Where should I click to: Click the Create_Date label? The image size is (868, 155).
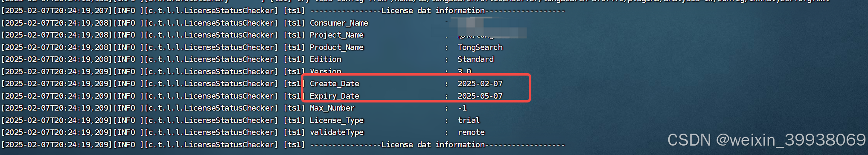[x=335, y=84]
